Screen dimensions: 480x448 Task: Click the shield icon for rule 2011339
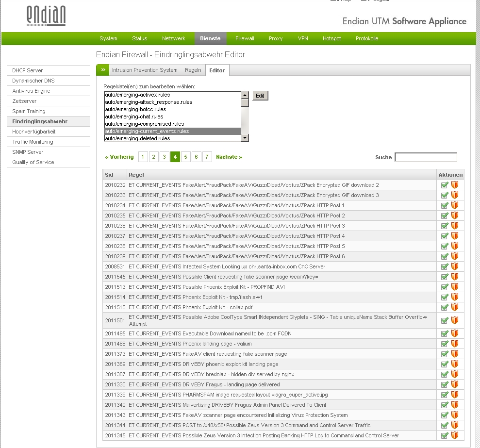[x=455, y=395]
